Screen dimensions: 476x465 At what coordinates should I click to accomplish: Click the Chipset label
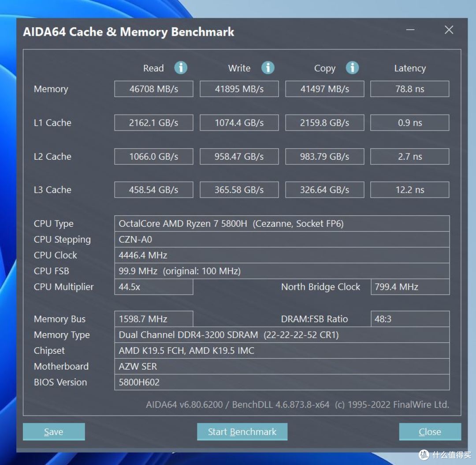(x=49, y=351)
